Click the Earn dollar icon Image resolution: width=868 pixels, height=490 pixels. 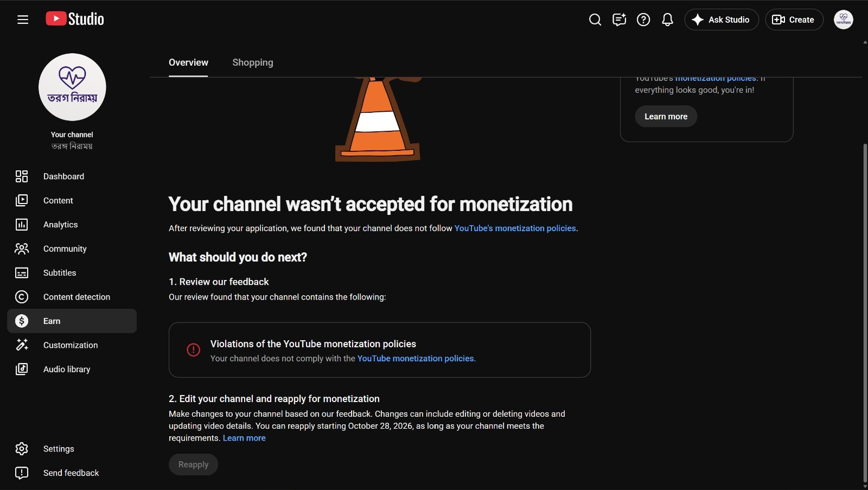[22, 321]
